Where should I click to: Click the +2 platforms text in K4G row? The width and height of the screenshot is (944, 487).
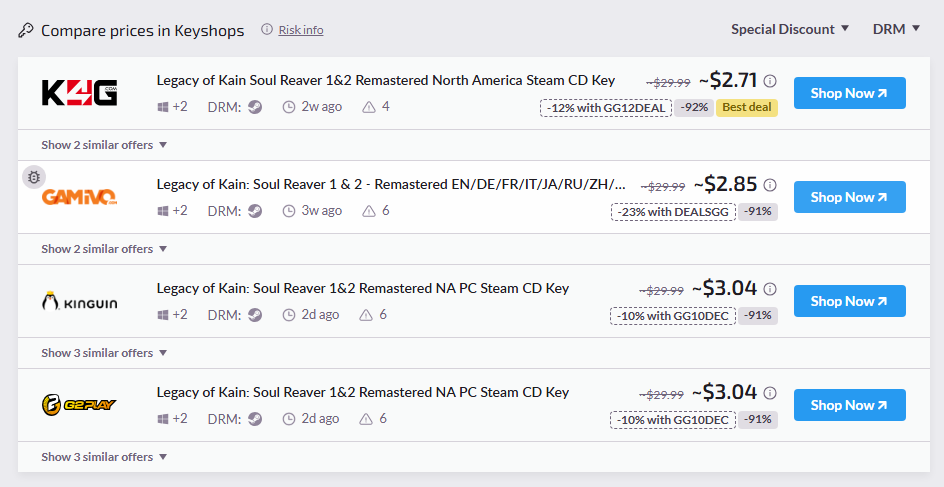coord(180,107)
